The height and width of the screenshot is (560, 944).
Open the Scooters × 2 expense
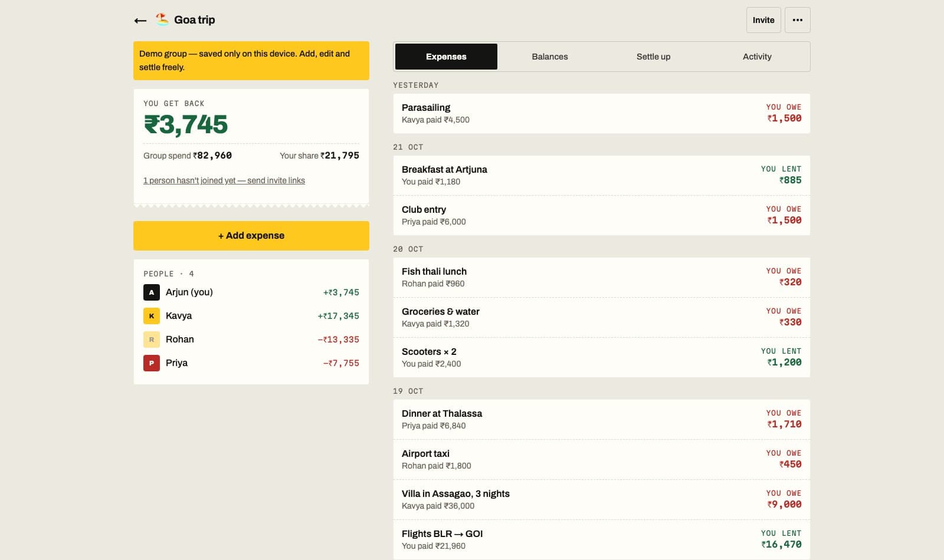coord(601,357)
